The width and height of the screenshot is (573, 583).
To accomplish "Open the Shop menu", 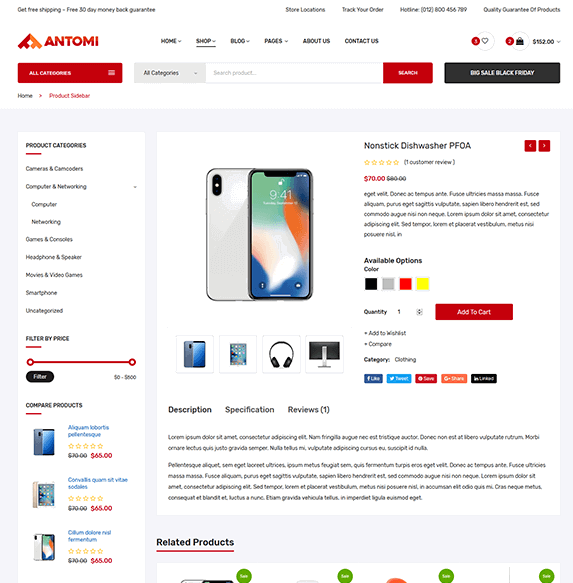I will [x=206, y=41].
